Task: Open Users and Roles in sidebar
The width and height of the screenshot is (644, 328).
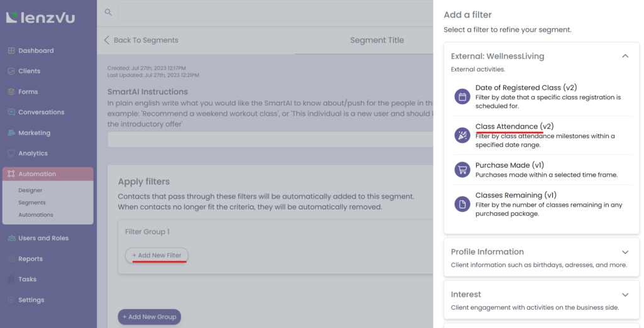Action: pyautogui.click(x=43, y=238)
